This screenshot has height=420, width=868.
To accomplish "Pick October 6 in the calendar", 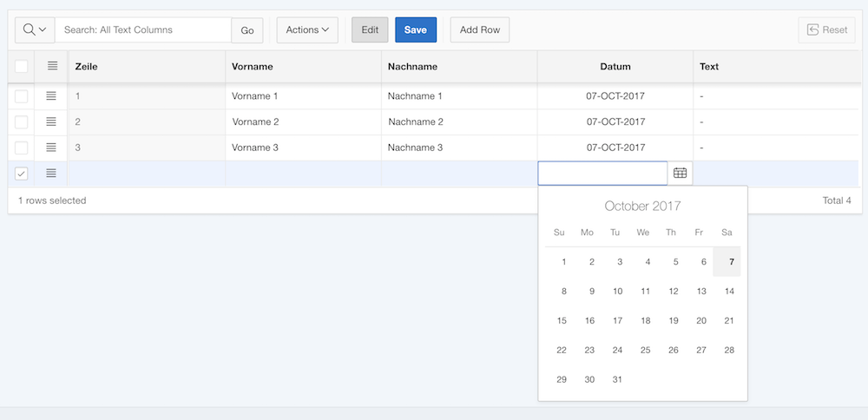I will [x=699, y=262].
